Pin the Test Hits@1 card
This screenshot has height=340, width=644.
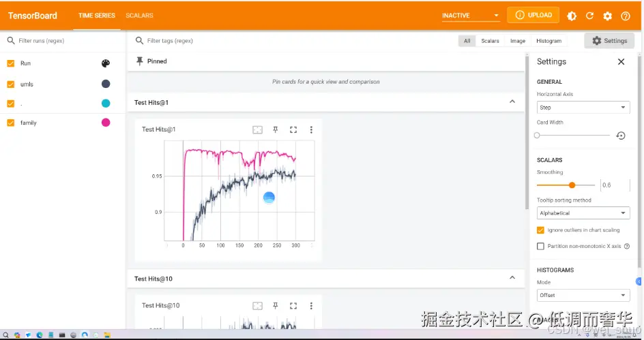click(276, 129)
